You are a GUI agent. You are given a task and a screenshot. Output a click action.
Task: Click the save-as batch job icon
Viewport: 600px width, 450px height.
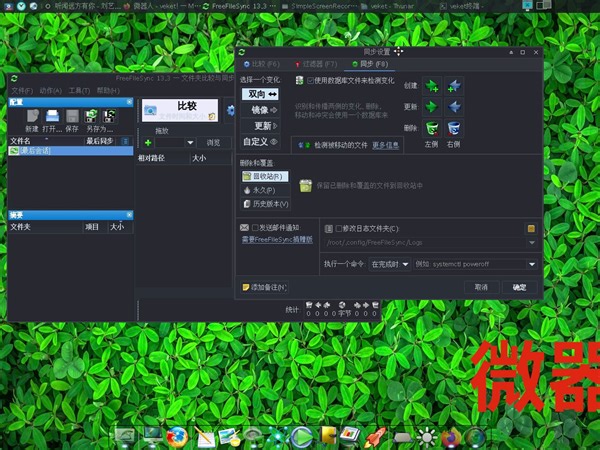[109, 116]
